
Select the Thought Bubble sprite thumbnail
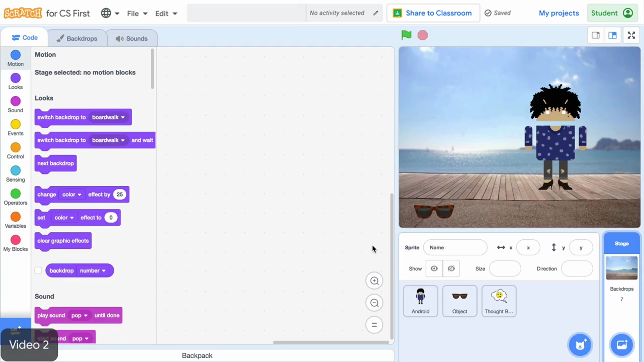(499, 301)
